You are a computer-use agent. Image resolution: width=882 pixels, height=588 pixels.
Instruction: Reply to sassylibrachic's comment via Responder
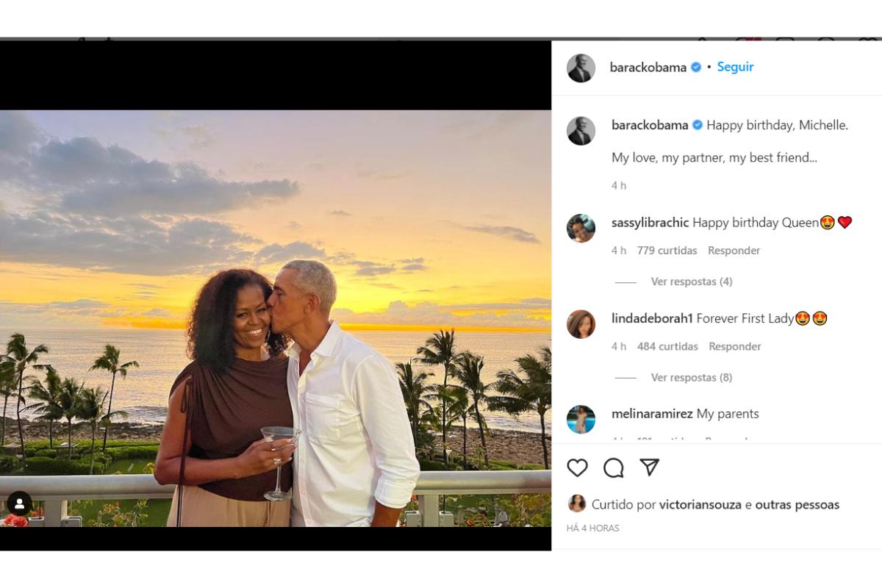click(734, 251)
